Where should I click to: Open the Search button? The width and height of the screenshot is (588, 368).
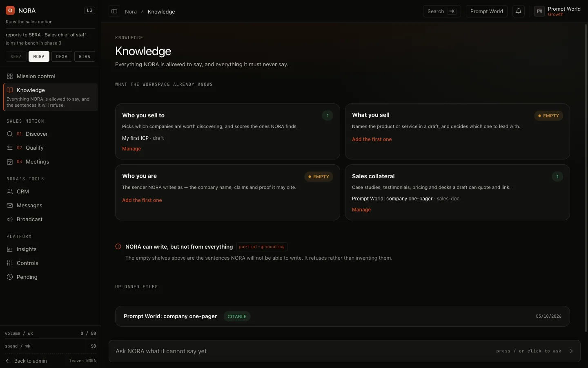pyautogui.click(x=442, y=11)
